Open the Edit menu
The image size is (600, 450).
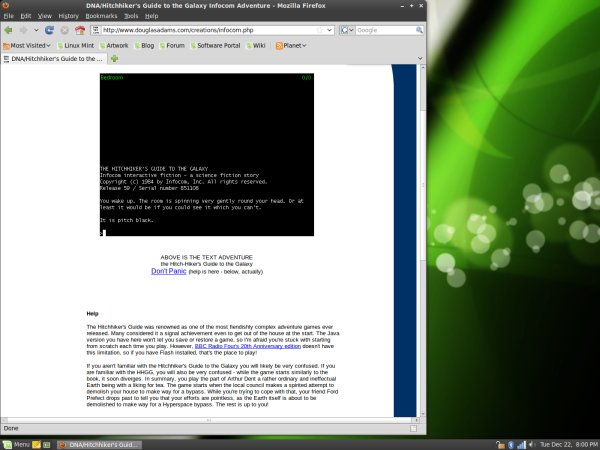coord(26,16)
